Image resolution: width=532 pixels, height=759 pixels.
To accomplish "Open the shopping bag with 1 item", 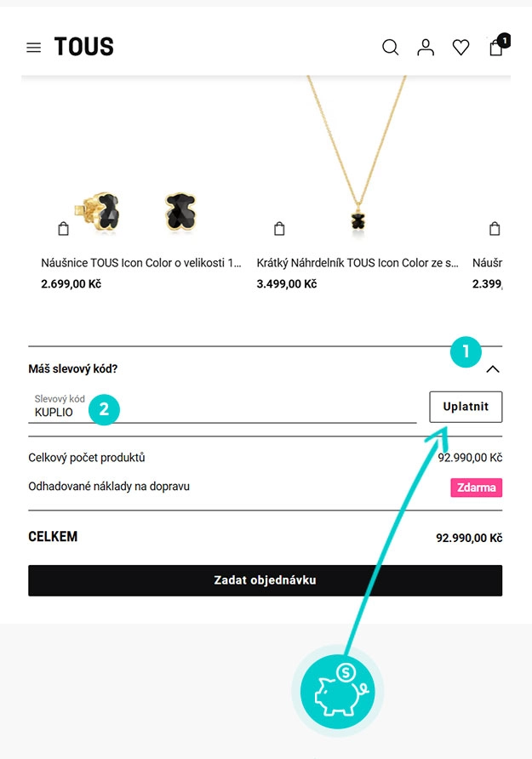I will [x=496, y=49].
